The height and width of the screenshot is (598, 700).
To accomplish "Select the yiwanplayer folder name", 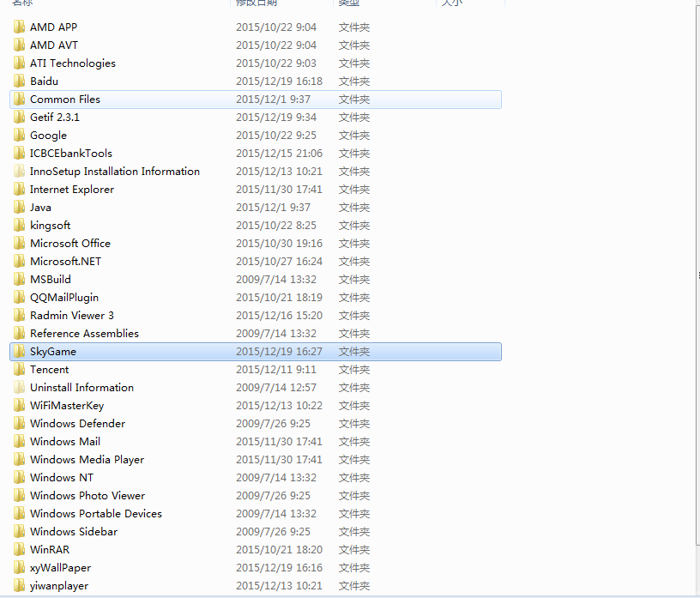I will [59, 586].
